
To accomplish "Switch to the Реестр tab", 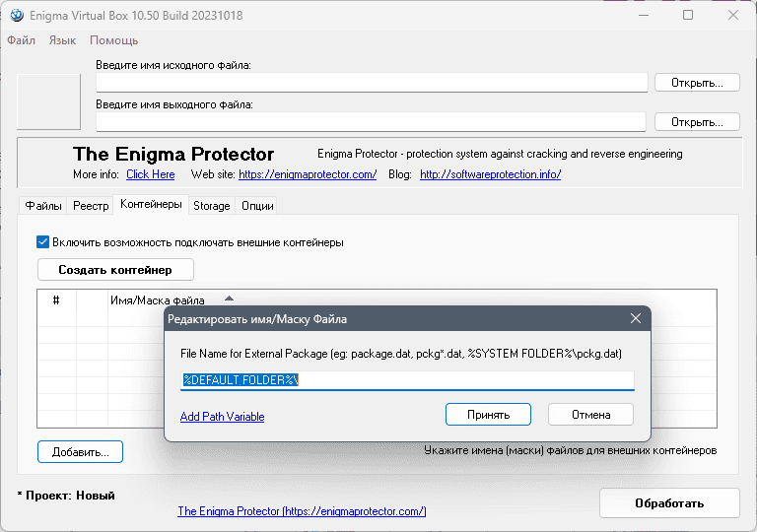I will click(x=91, y=206).
